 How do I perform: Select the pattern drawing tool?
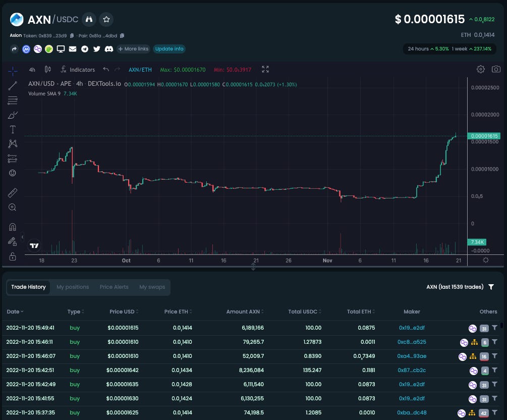13,144
